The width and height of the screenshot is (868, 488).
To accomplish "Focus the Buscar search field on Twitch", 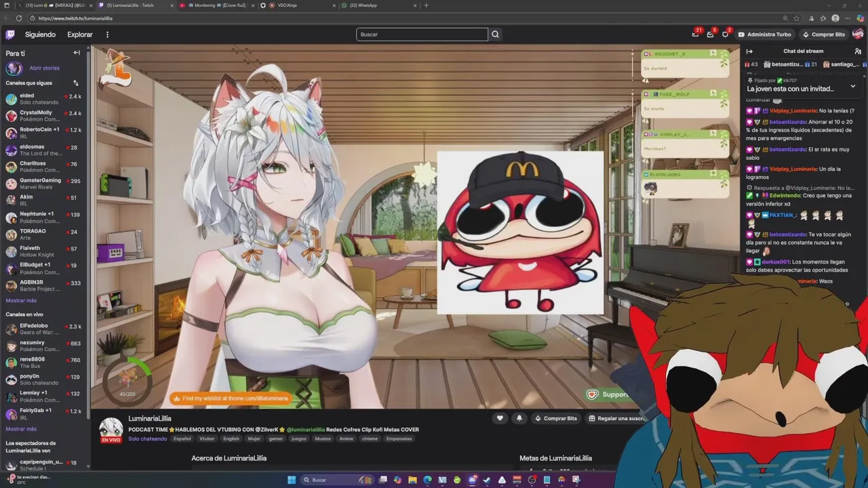I will point(422,35).
